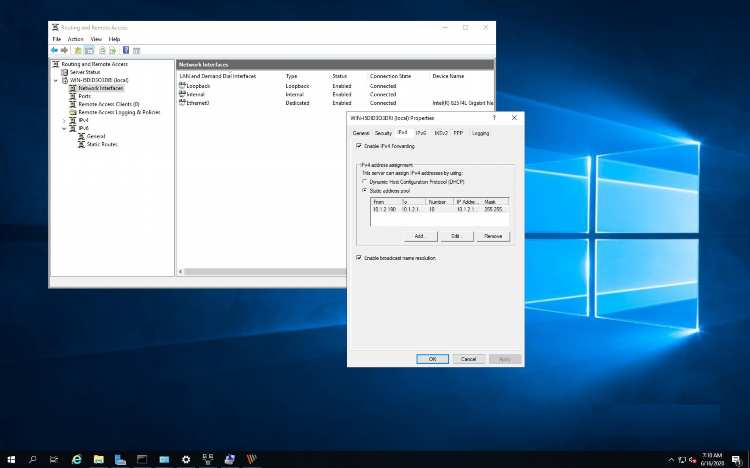Open Server Manager from the taskbar
The height and width of the screenshot is (468, 750).
point(120,459)
